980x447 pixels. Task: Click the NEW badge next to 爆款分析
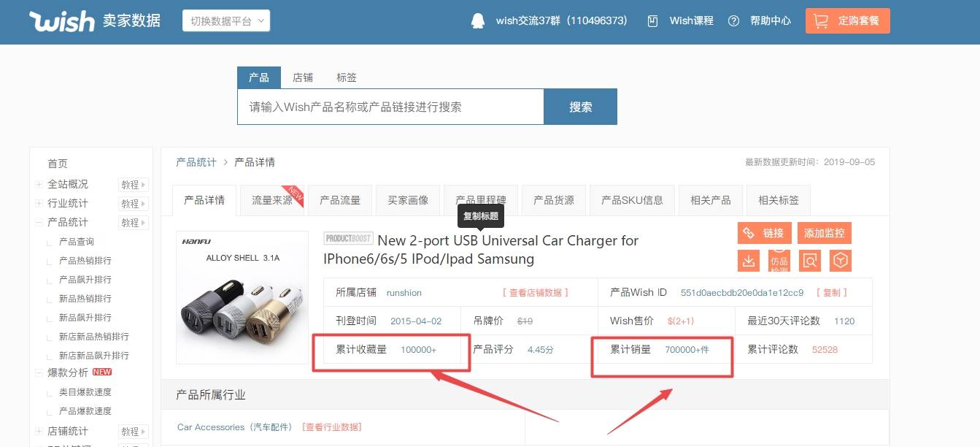click(x=102, y=372)
